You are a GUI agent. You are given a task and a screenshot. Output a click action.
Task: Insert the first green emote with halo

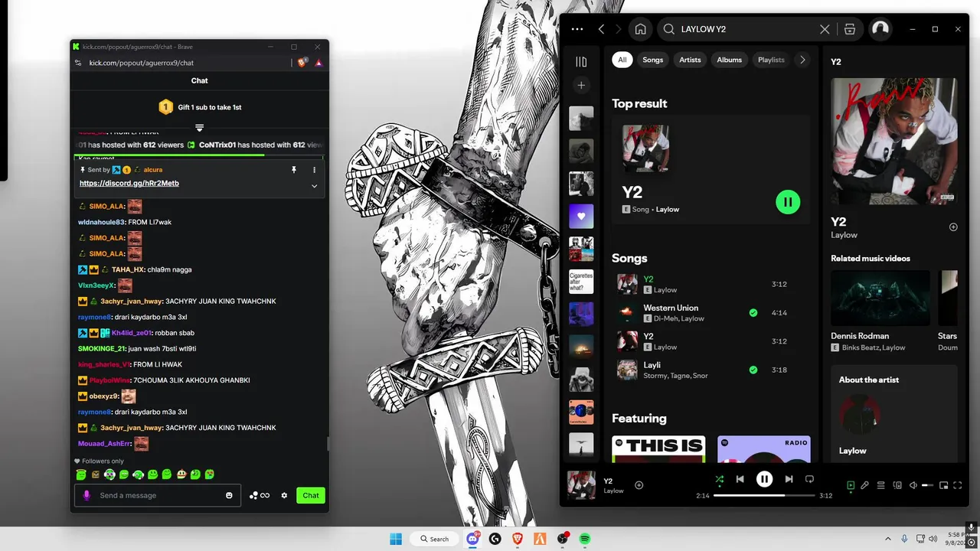[x=81, y=474]
